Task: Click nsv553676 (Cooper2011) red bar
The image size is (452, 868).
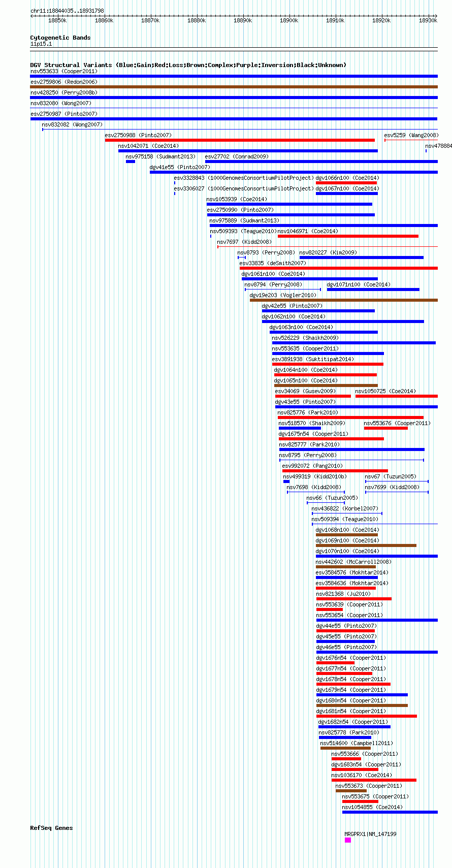Action: tap(386, 428)
